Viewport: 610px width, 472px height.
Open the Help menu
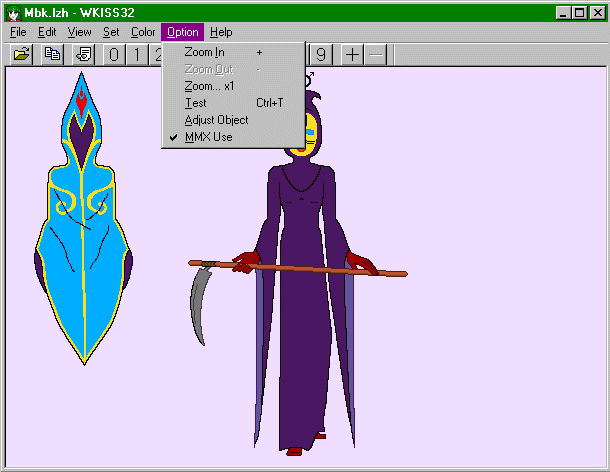tap(221, 32)
